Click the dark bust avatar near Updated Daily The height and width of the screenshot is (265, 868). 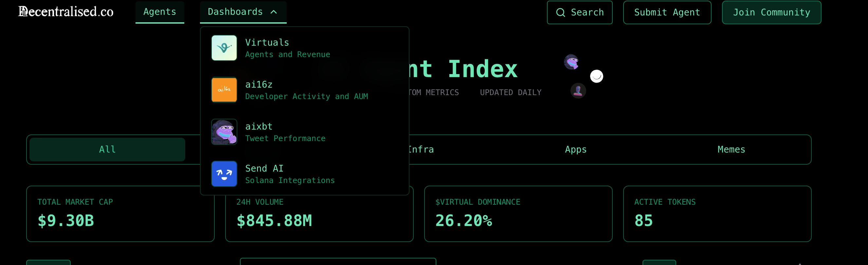578,91
